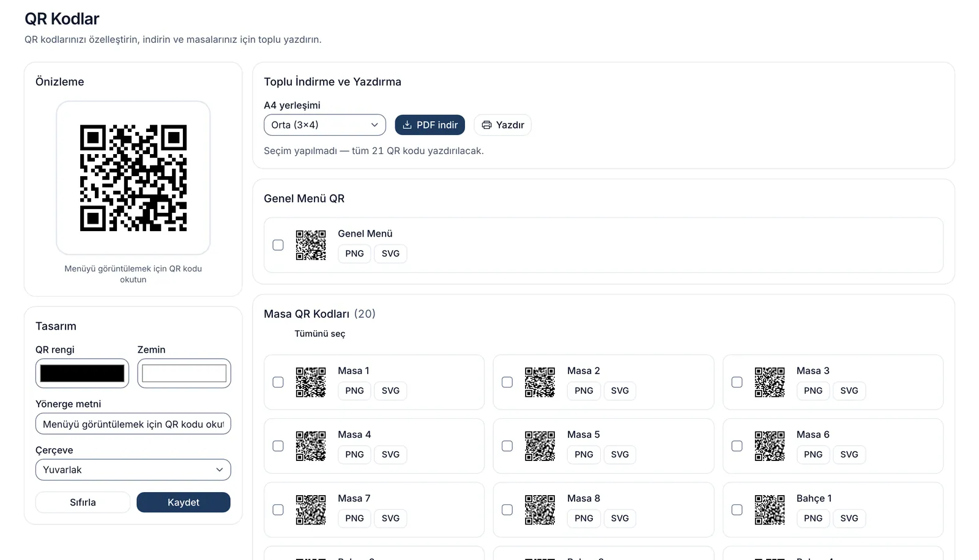
Task: Open the Masa 8 QR thumbnail
Action: click(540, 510)
